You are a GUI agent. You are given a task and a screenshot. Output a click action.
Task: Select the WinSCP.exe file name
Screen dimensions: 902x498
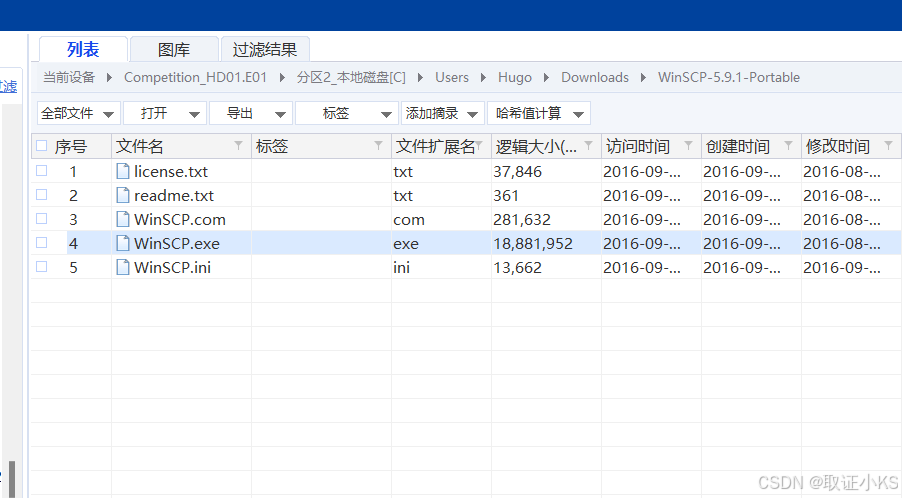177,244
